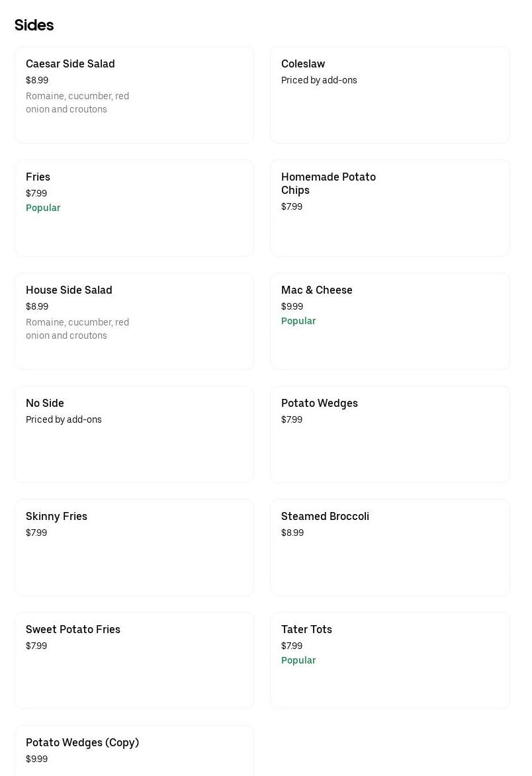532x776 pixels.
Task: Select the Caesar Side Salad card
Action: tap(134, 95)
